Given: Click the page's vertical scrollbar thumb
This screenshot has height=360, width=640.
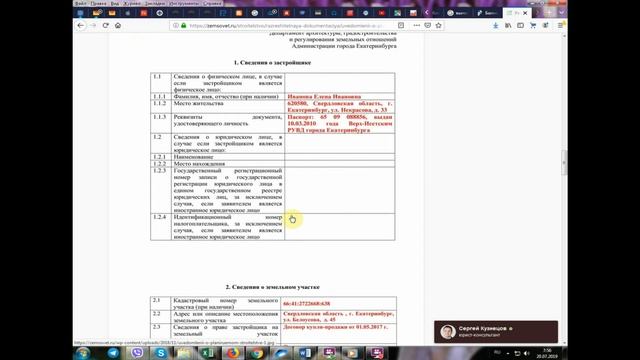Looking at the screenshot, I should click(564, 162).
